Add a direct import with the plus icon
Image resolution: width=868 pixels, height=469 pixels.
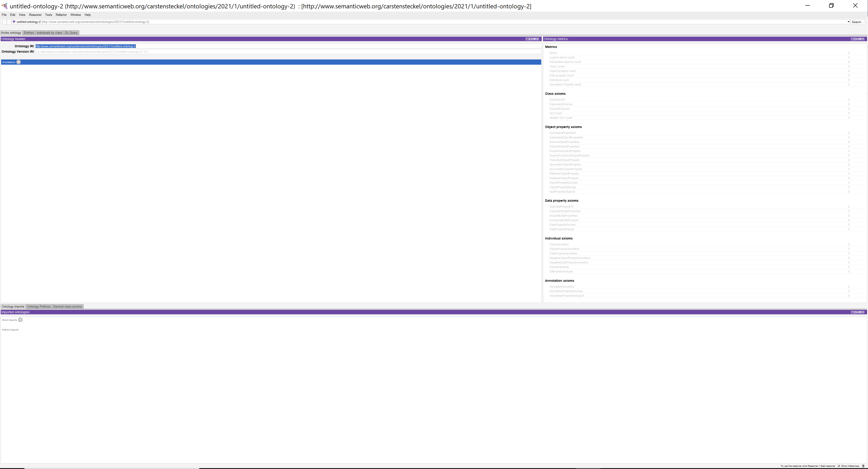tap(21, 320)
